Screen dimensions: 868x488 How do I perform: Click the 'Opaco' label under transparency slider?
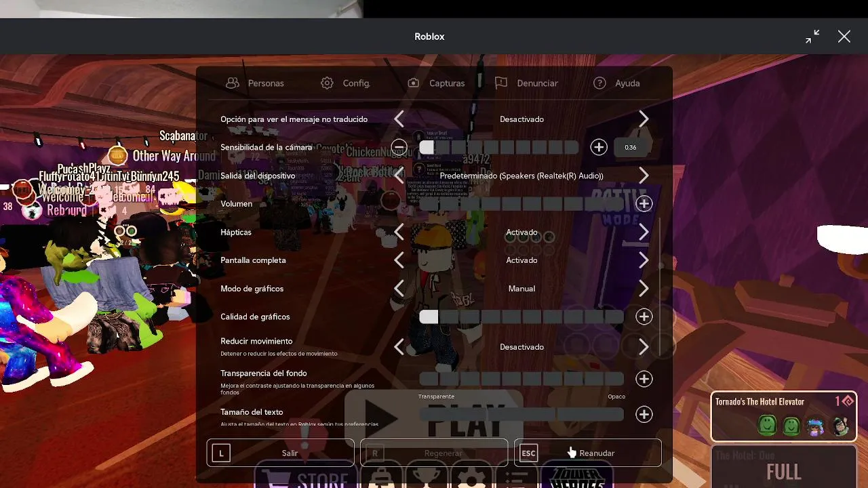(x=616, y=396)
